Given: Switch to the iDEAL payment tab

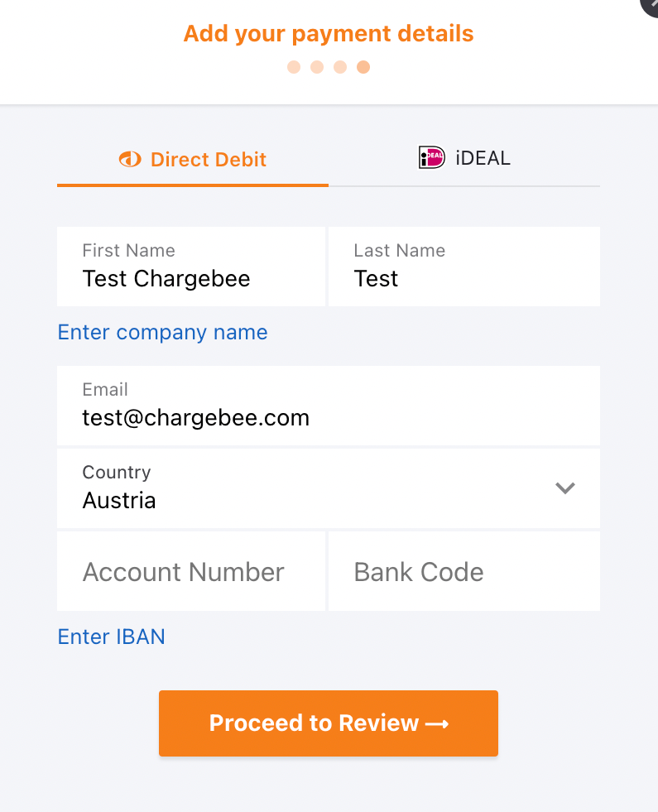Looking at the screenshot, I should pos(464,157).
